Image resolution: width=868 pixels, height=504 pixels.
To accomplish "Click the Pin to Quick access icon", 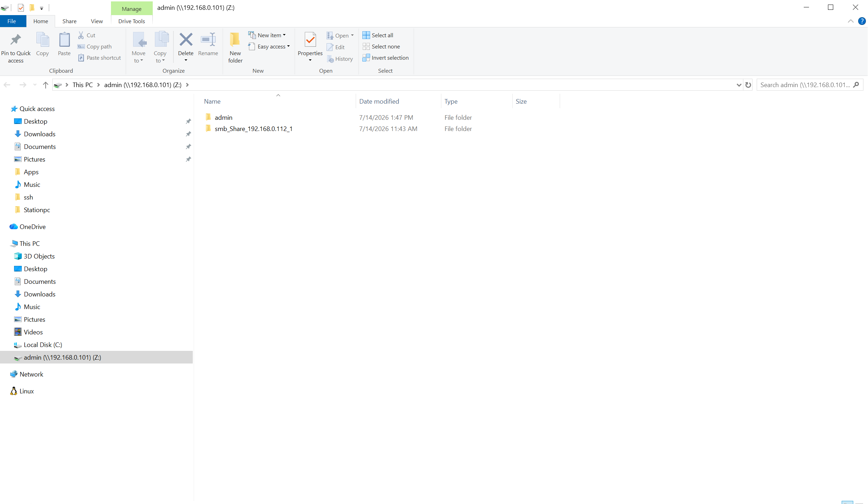I will point(15,40).
